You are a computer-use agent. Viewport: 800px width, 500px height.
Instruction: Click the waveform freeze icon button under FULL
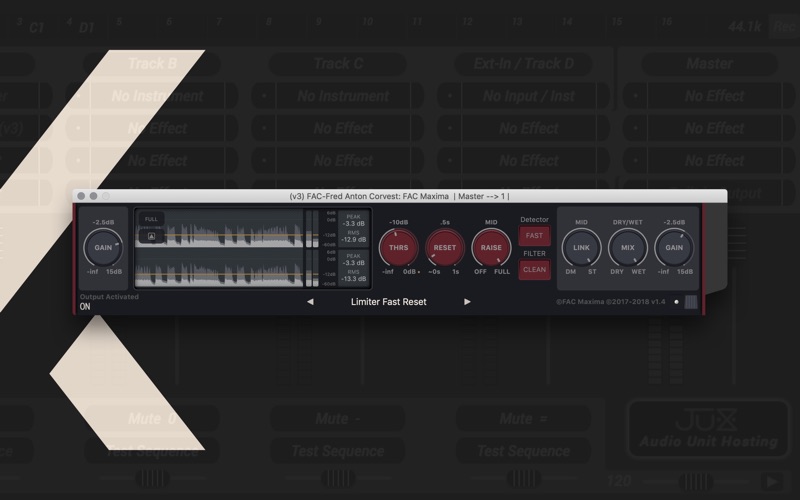[152, 236]
